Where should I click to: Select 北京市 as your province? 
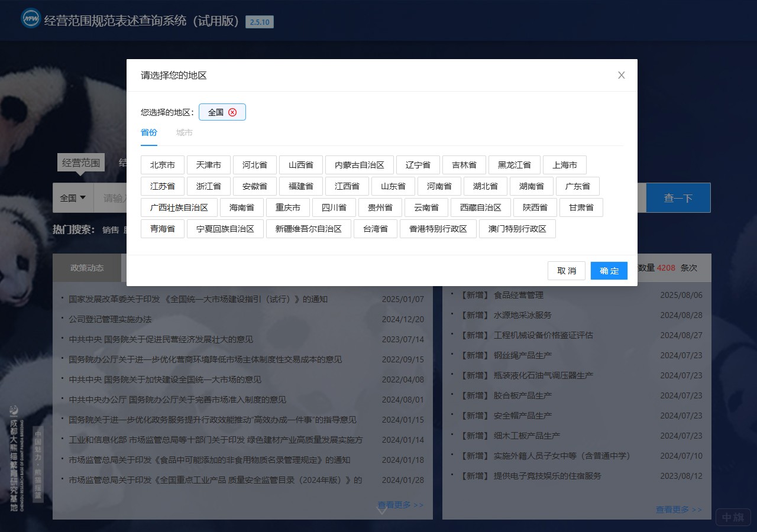pos(162,165)
